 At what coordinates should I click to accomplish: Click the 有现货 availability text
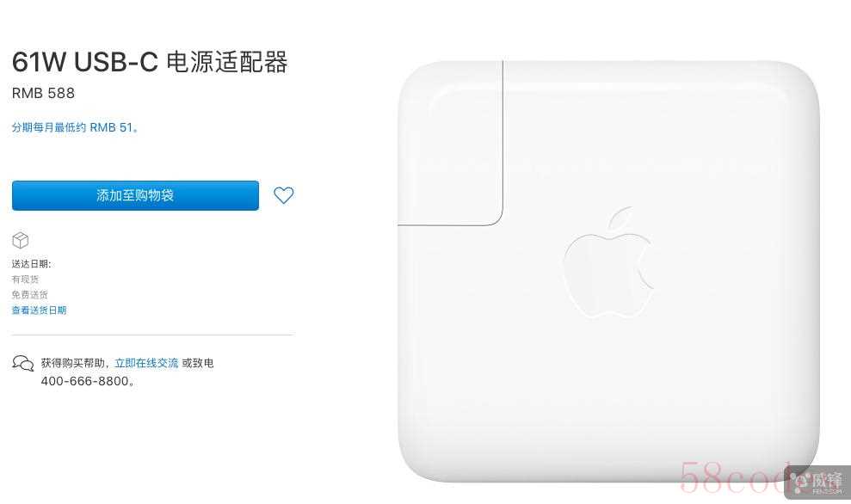[x=26, y=280]
